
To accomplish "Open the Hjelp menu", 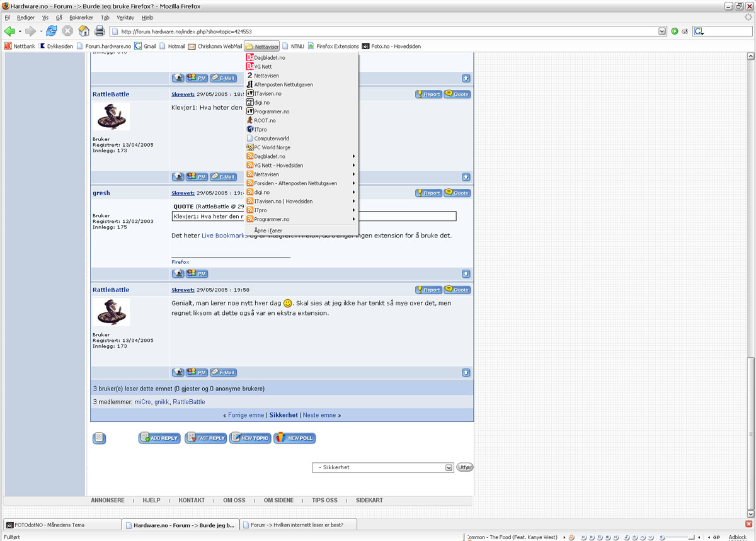I will tap(147, 18).
